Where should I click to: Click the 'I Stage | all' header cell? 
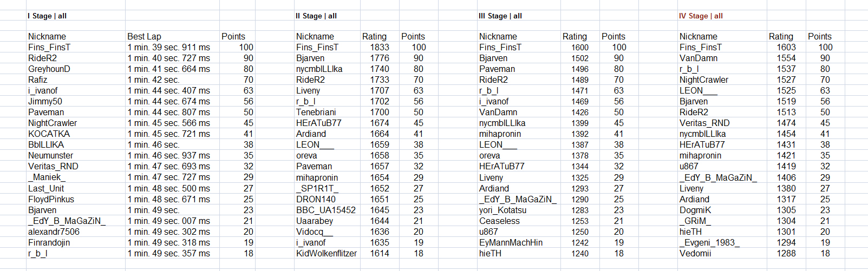[x=47, y=16]
